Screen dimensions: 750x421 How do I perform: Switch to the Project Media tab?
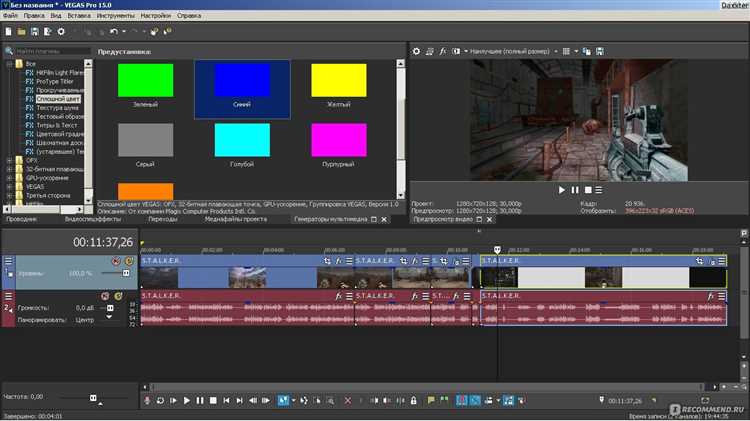coord(236,219)
